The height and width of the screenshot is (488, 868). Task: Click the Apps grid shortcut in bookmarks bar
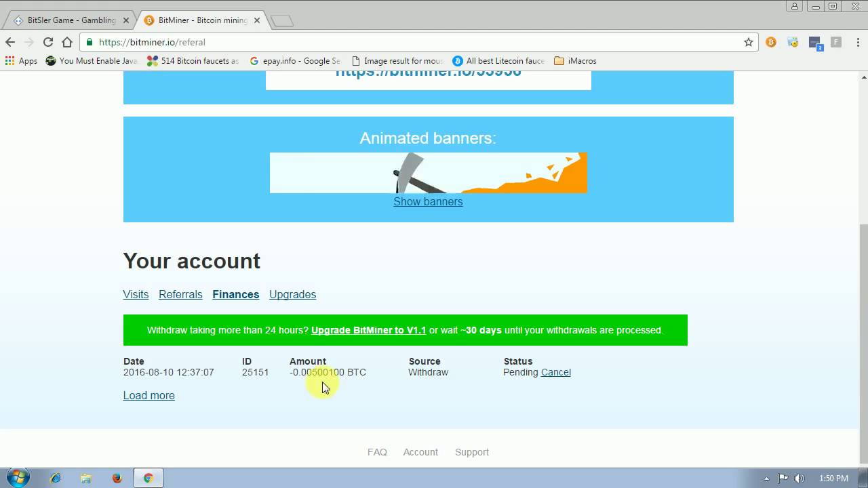tap(21, 61)
